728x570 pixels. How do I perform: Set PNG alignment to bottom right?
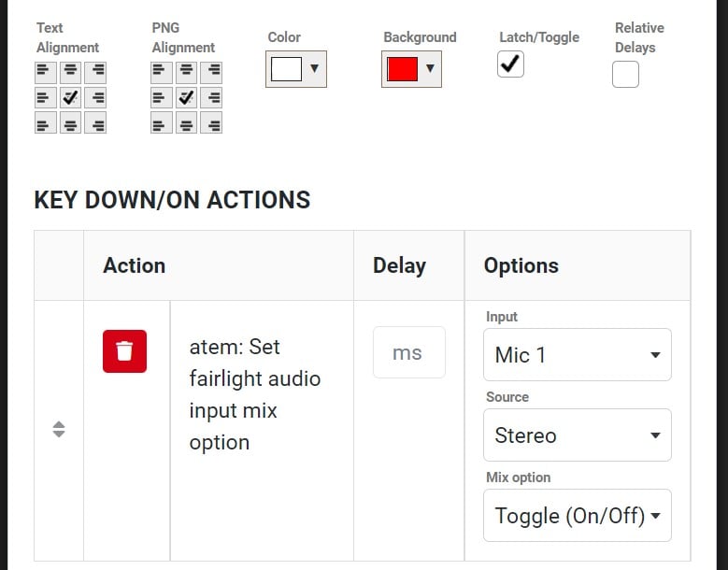click(211, 122)
